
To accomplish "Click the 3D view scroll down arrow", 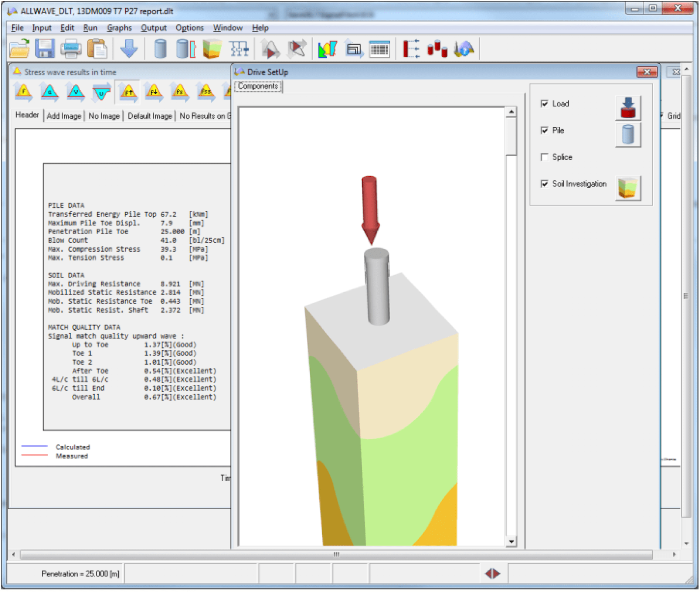I will click(511, 541).
